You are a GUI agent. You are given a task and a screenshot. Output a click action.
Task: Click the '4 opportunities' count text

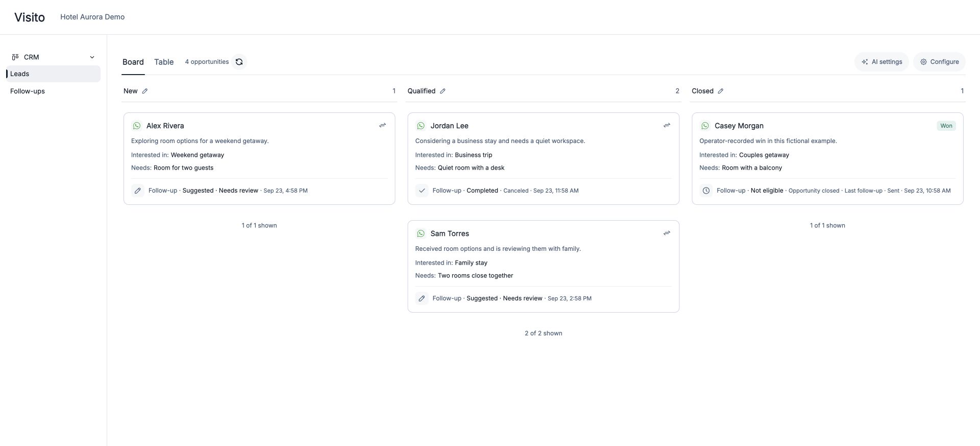pos(207,62)
